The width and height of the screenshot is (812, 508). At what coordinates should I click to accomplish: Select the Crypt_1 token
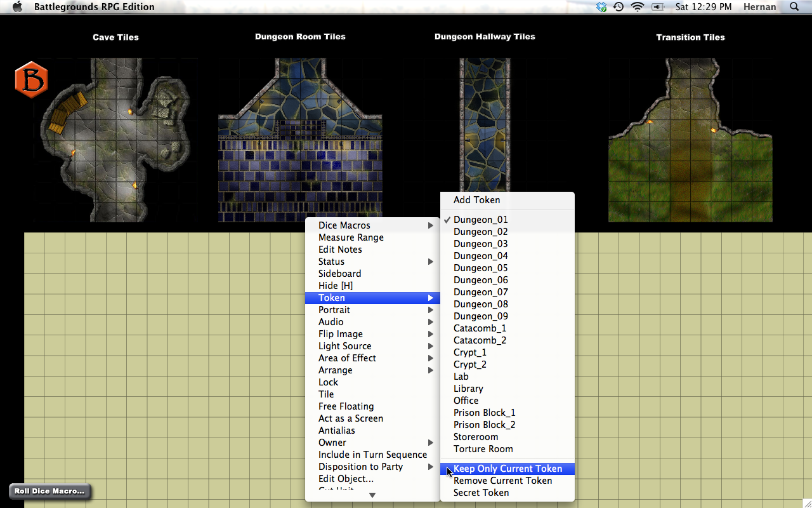[507, 352]
